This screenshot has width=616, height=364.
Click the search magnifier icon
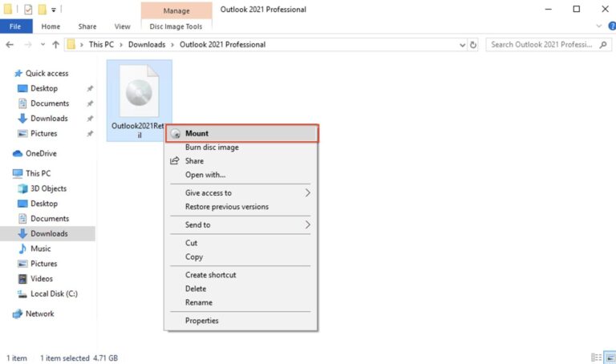[x=603, y=45]
